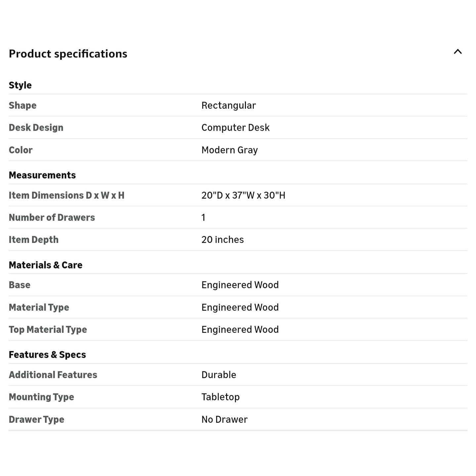Click the Item Dimensions D x W x H label
Screen dimensions: 476x476
(66, 195)
